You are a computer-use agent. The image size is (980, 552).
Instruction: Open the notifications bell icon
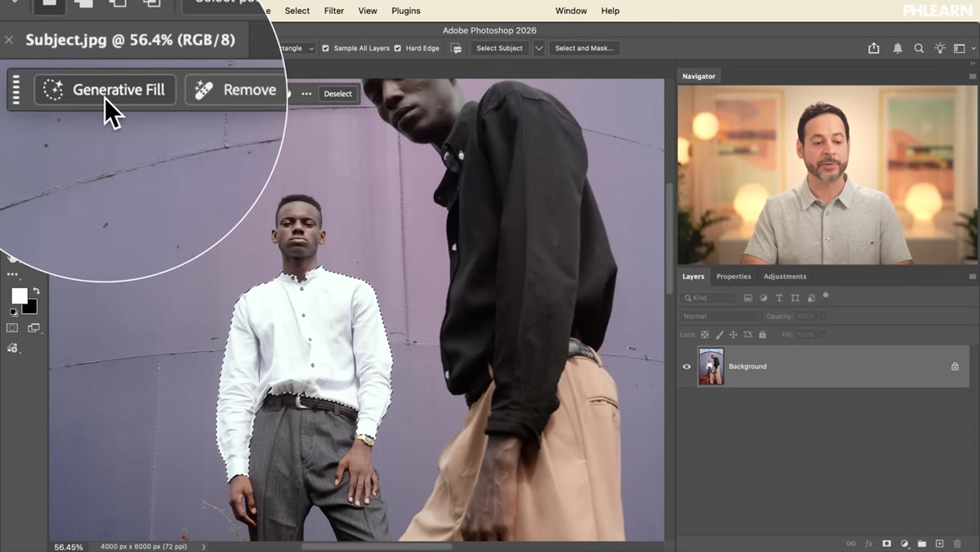[898, 48]
